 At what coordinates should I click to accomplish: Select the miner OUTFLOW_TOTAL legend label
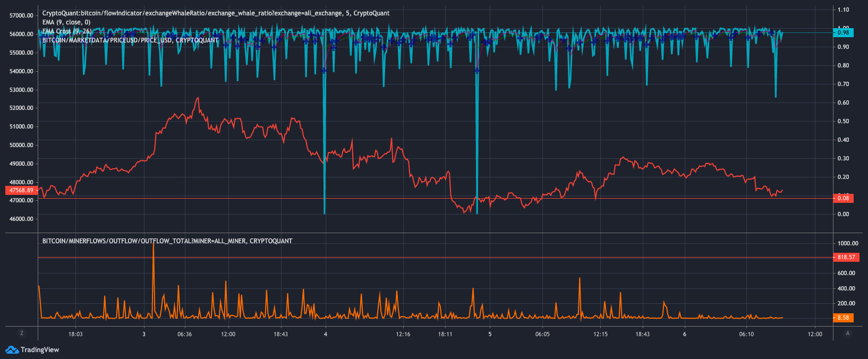pos(167,241)
